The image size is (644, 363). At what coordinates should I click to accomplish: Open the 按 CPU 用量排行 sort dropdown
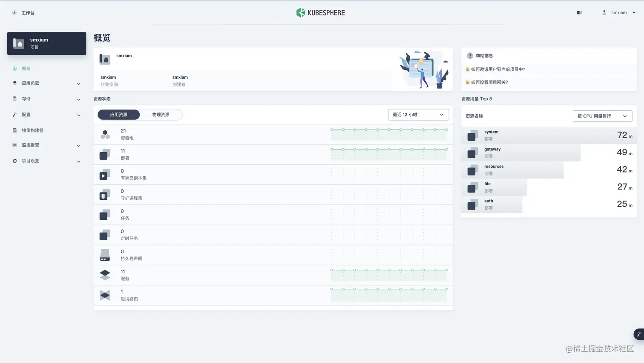(602, 116)
